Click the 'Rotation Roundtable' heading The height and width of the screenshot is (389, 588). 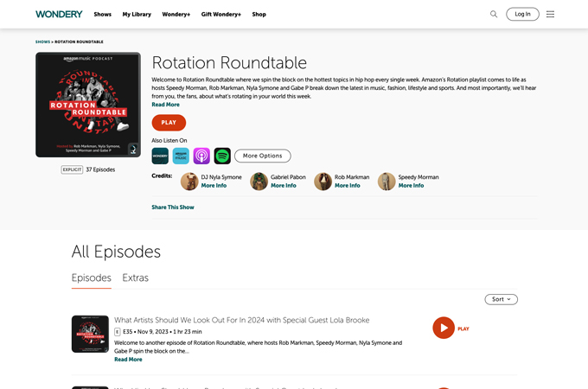click(229, 62)
